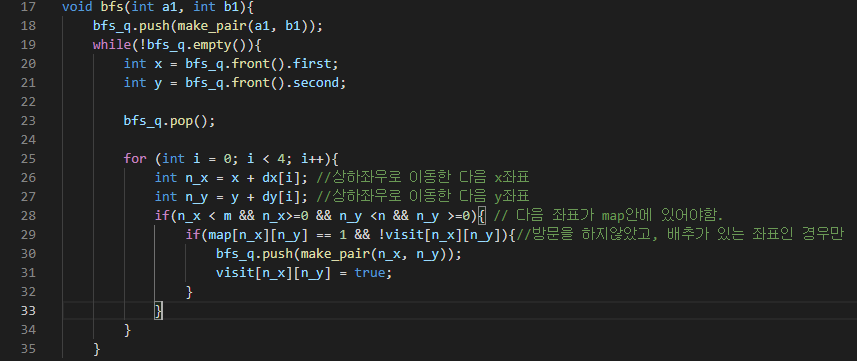
Task: Click the "true" literal
Action: pyautogui.click(x=370, y=272)
